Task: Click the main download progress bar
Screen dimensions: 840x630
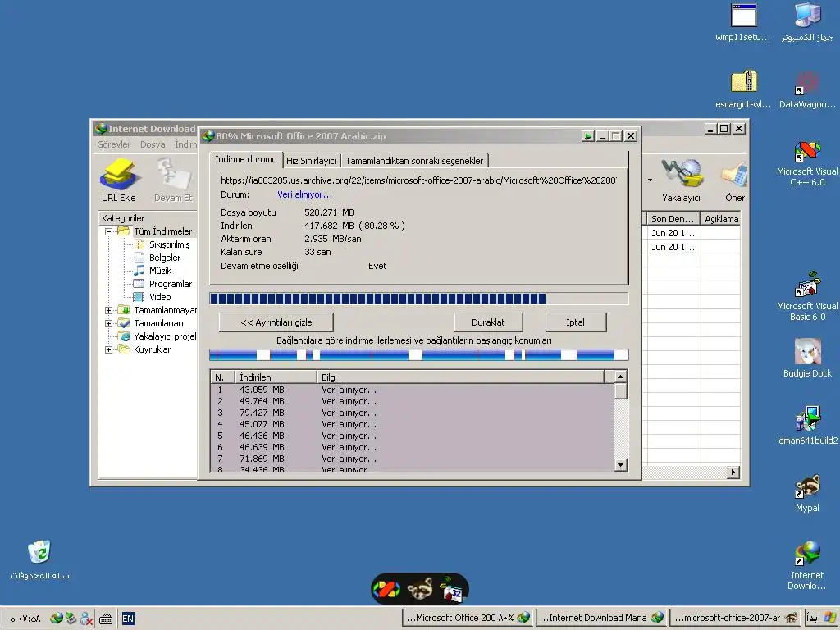Action: [x=418, y=299]
